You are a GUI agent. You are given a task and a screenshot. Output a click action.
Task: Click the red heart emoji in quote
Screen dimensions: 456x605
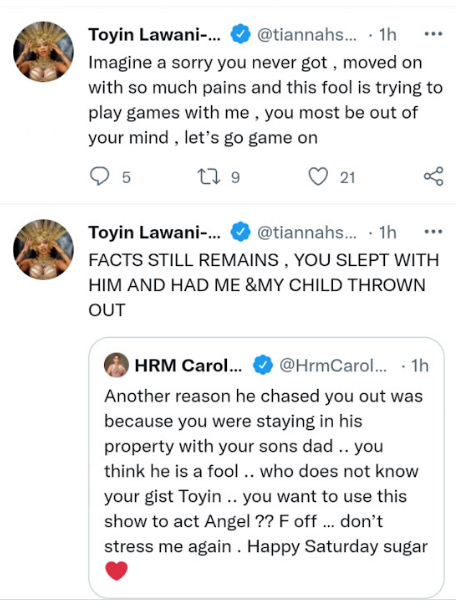click(x=116, y=571)
